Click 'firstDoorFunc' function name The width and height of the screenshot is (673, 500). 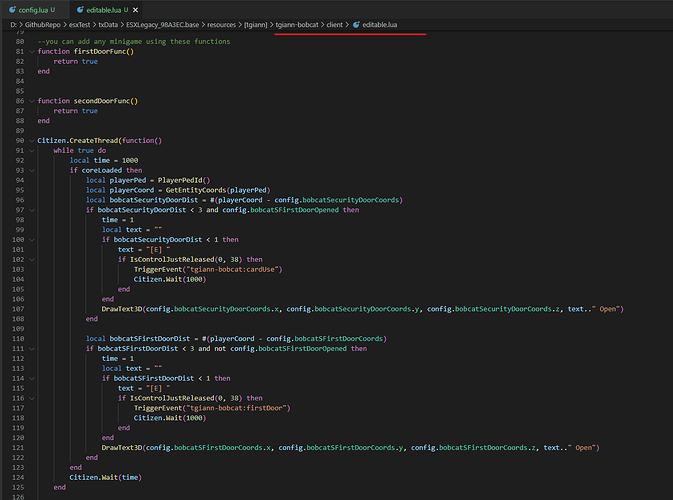tap(100, 52)
